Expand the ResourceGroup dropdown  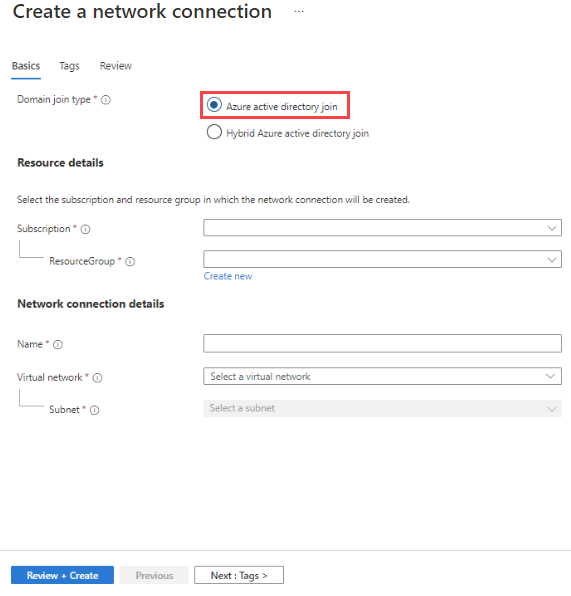coord(382,259)
